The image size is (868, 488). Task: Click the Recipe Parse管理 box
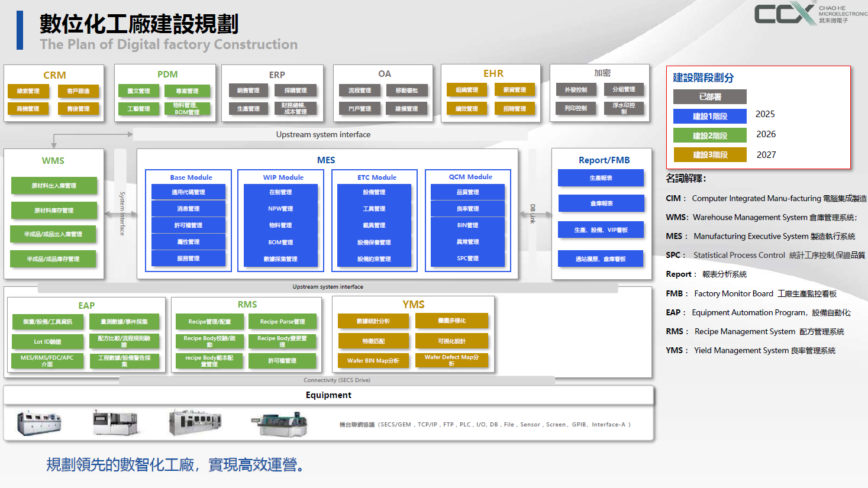click(282, 322)
